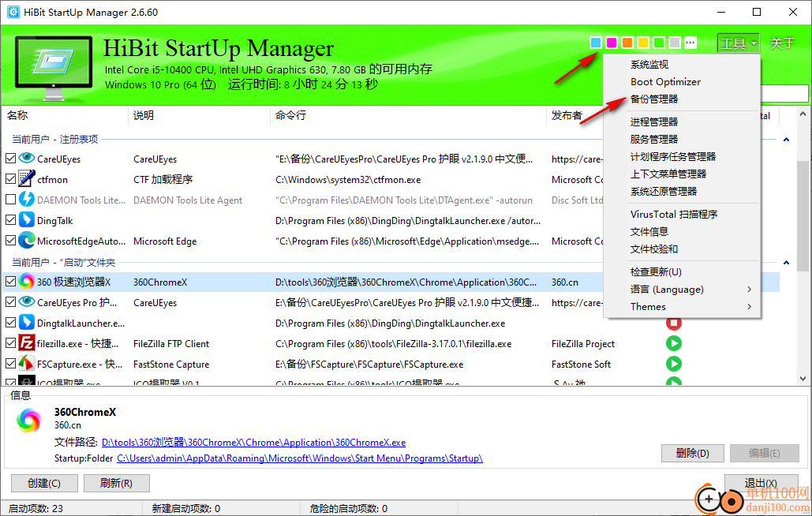Uncheck the FSCapture.exe startup entry
The image size is (812, 516).
click(10, 364)
